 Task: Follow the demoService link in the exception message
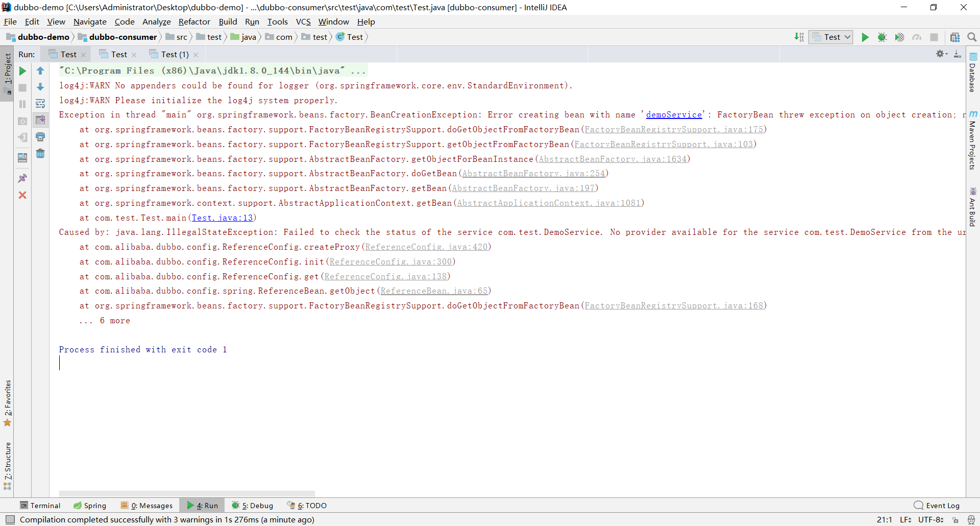(674, 115)
